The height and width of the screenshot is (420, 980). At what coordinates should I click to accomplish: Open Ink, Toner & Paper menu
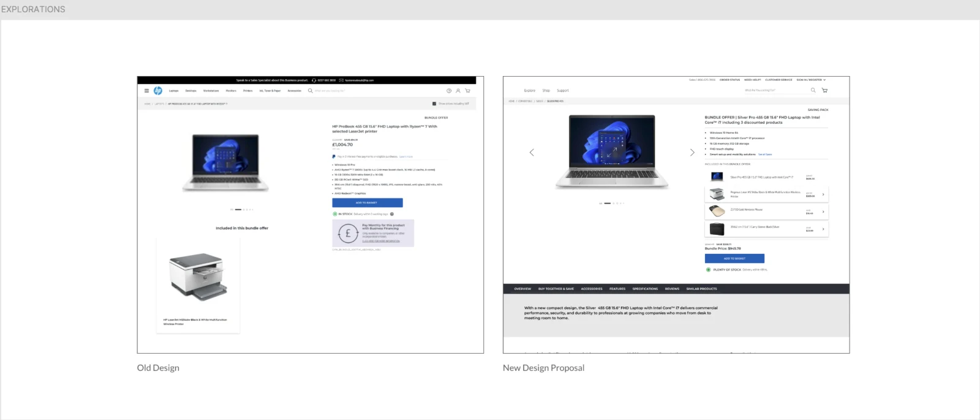pyautogui.click(x=270, y=91)
